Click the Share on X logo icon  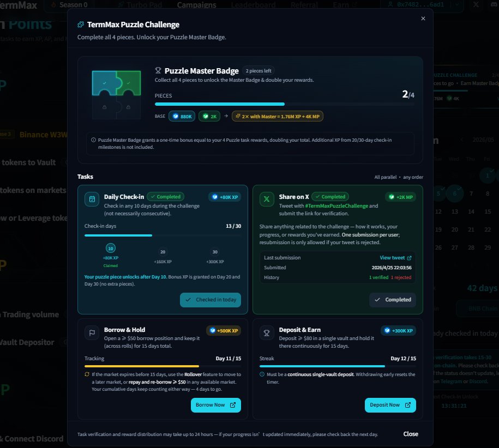(x=267, y=199)
